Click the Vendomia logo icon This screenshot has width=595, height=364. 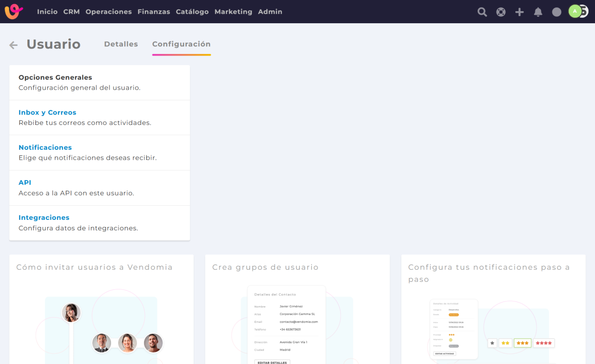(14, 12)
